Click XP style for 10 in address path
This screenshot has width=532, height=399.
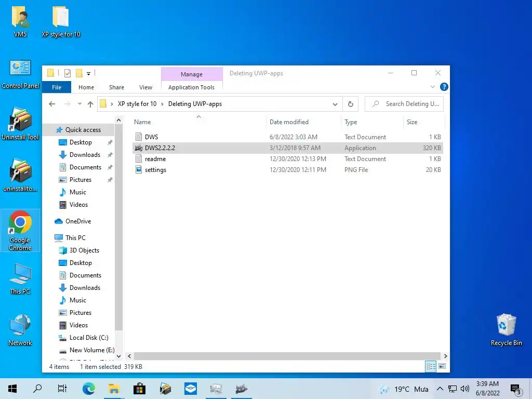coord(137,104)
